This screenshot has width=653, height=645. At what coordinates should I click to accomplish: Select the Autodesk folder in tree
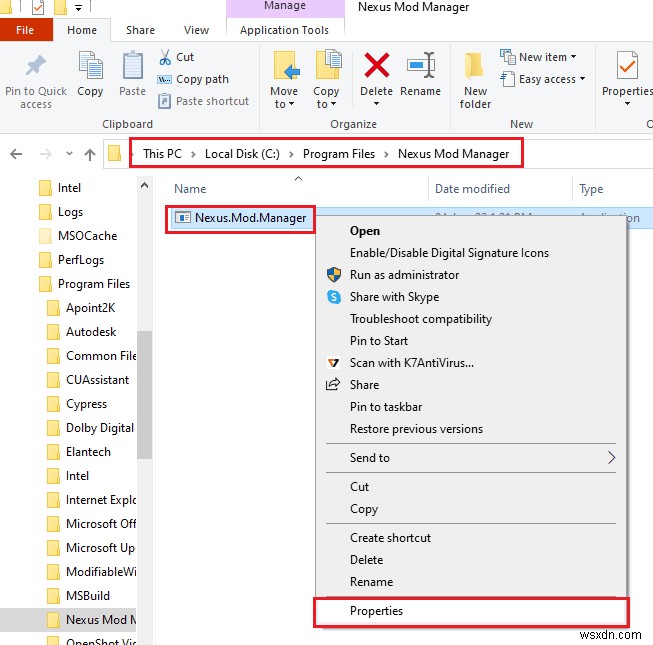[91, 332]
